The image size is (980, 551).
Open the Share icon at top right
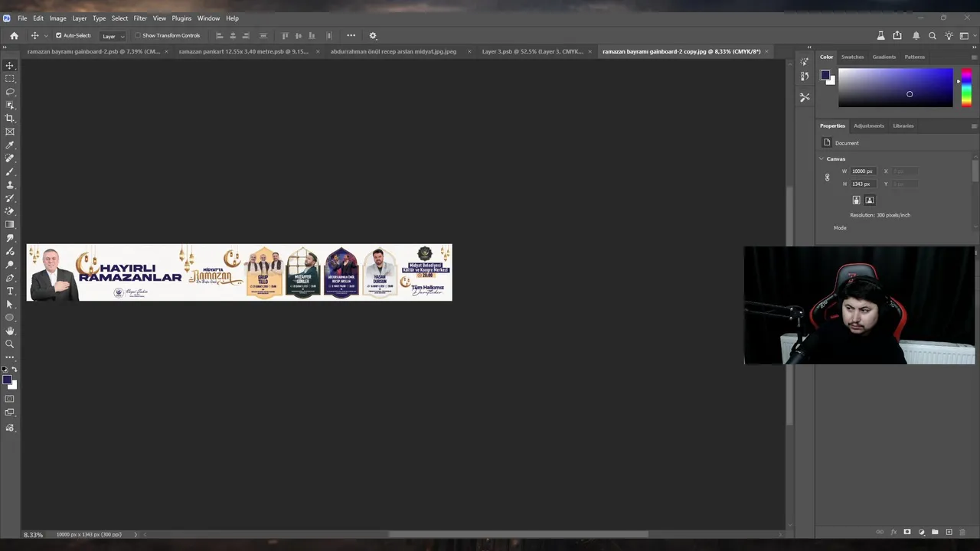[897, 35]
